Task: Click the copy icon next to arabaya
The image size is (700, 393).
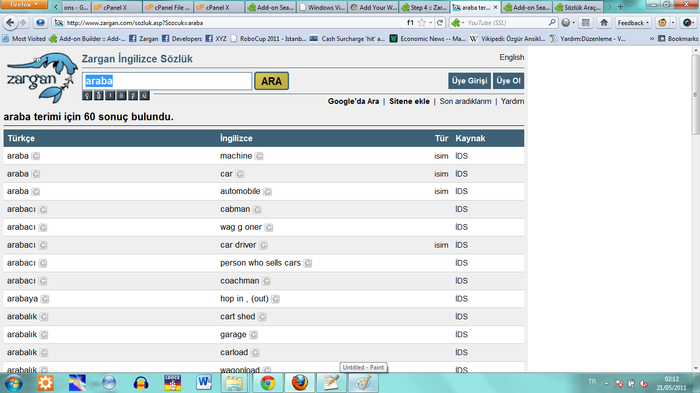Action: point(45,299)
